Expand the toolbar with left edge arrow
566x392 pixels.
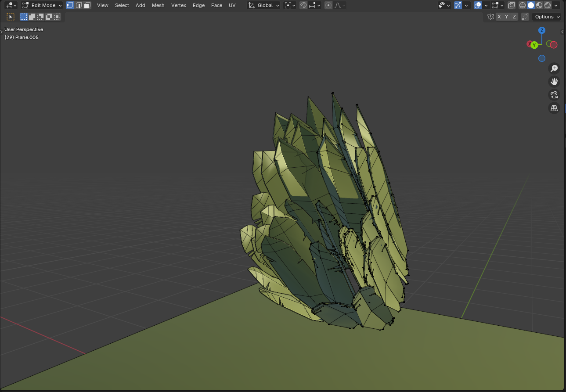pyautogui.click(x=2, y=32)
